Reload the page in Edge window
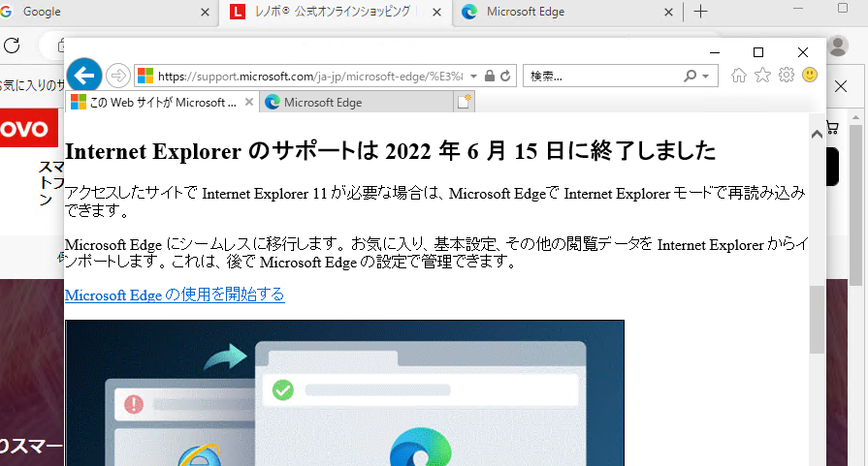The height and width of the screenshot is (466, 868). [12, 46]
